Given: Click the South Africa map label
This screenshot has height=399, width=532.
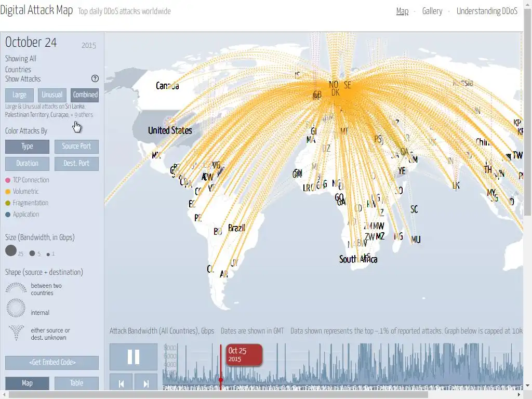Looking at the screenshot, I should pos(358,259).
